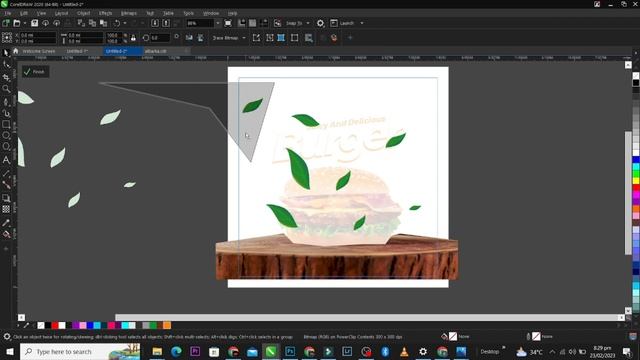Screen dimensions: 640x360
Task: Open the Object menu
Action: [x=83, y=13]
